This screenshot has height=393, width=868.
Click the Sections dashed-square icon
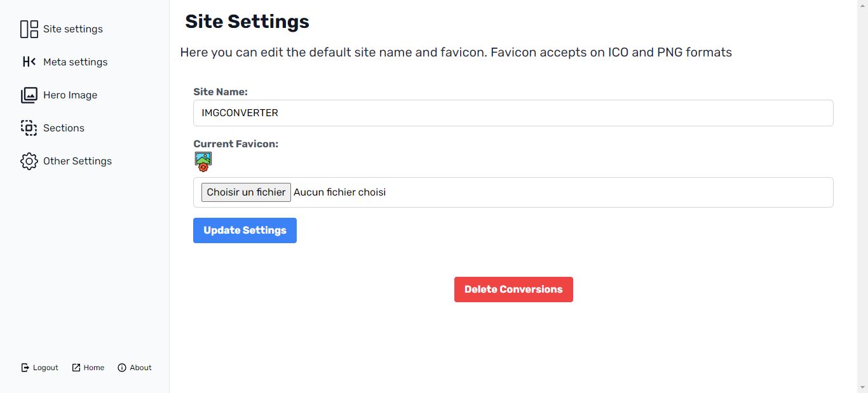pos(29,128)
